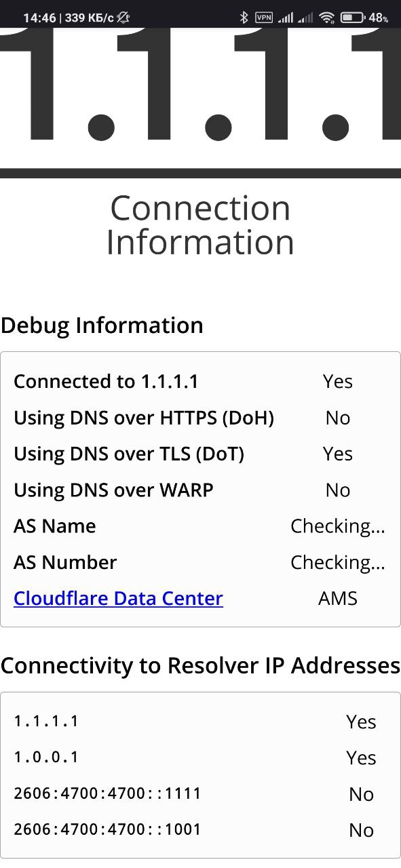
Task: Tap the AS Number label
Action: 65,563
